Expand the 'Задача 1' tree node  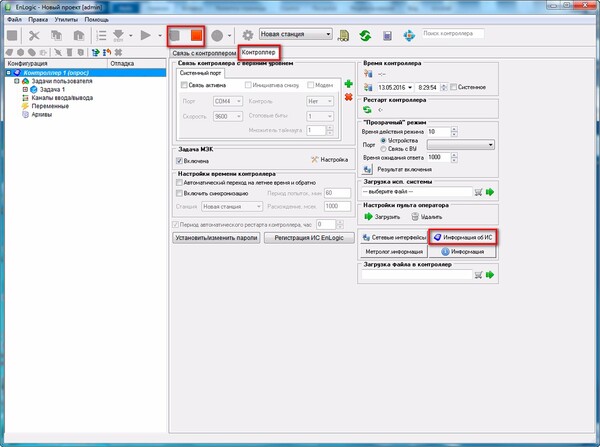click(x=25, y=90)
